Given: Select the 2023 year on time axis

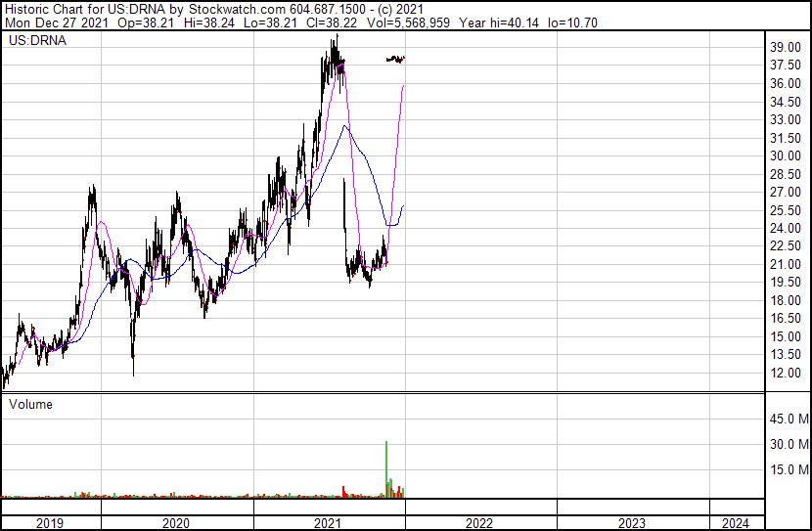Looking at the screenshot, I should pos(632,523).
